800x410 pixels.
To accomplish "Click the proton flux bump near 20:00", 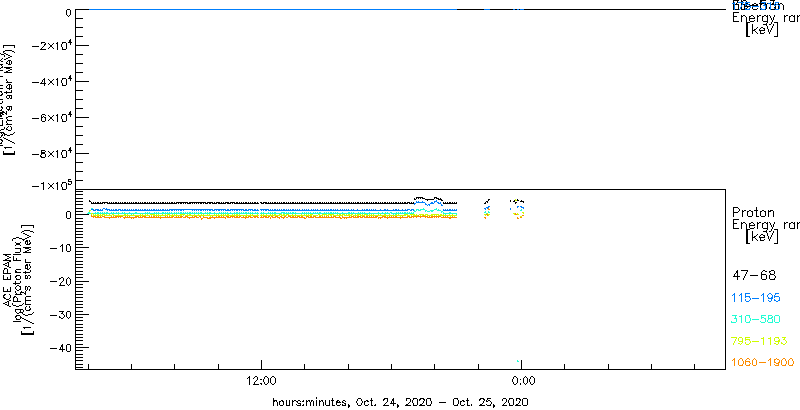I will pos(429,204).
